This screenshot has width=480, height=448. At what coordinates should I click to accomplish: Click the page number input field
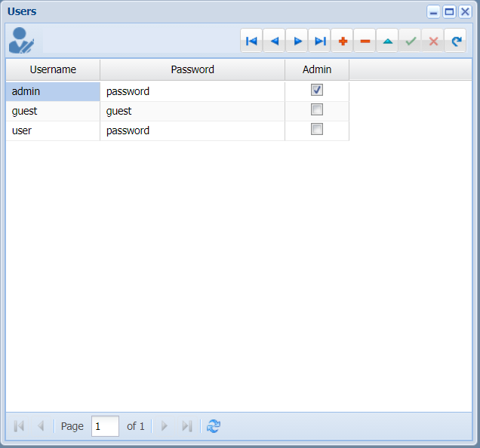coord(105,426)
